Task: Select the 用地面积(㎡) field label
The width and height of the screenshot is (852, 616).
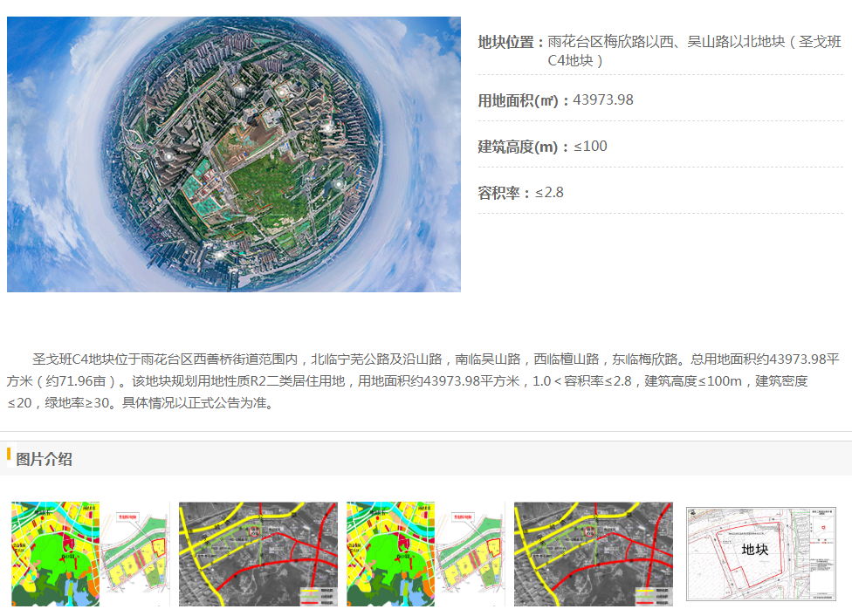Action: [523, 100]
